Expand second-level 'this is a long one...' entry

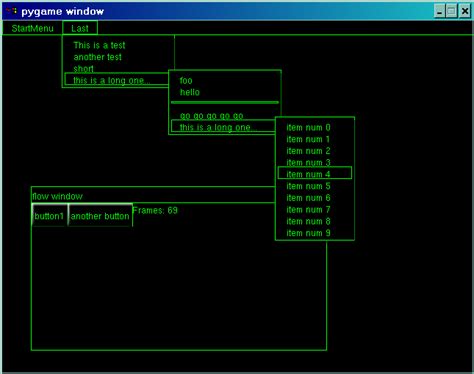click(x=223, y=127)
